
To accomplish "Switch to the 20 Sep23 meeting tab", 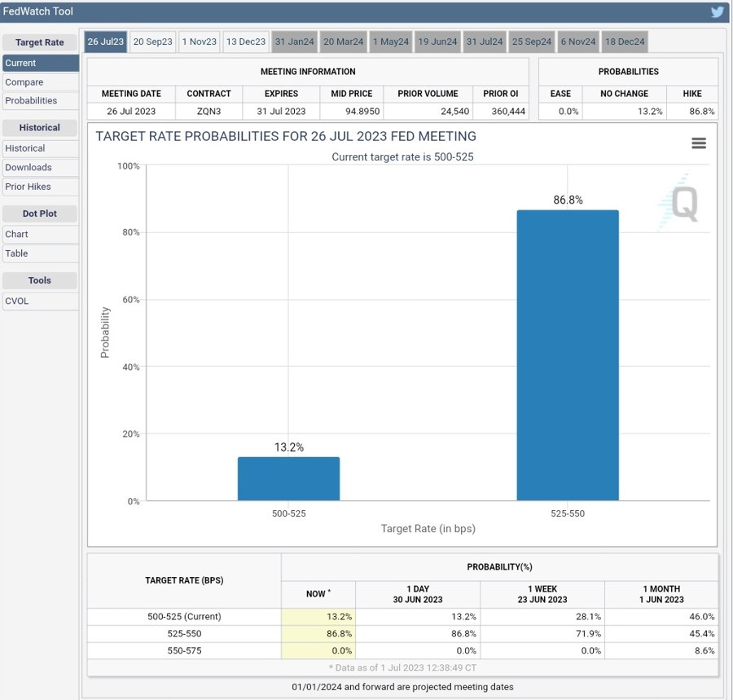I will [152, 42].
